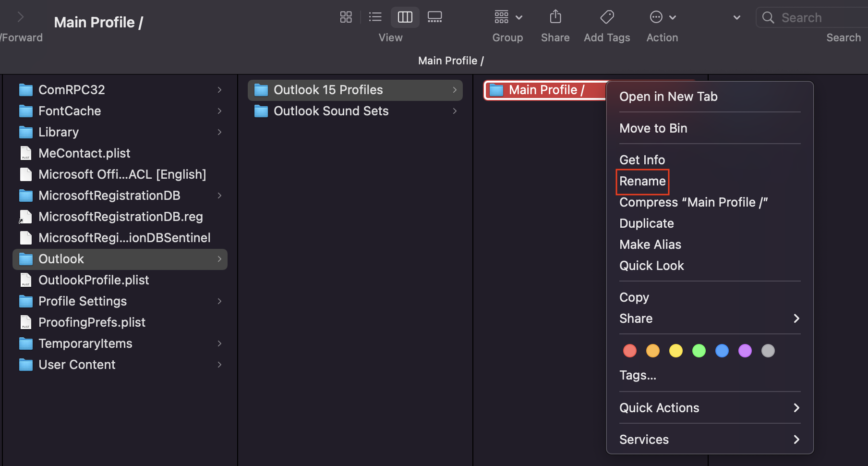The image size is (868, 466).
Task: Switch to icon view in toolbar
Action: pos(346,17)
